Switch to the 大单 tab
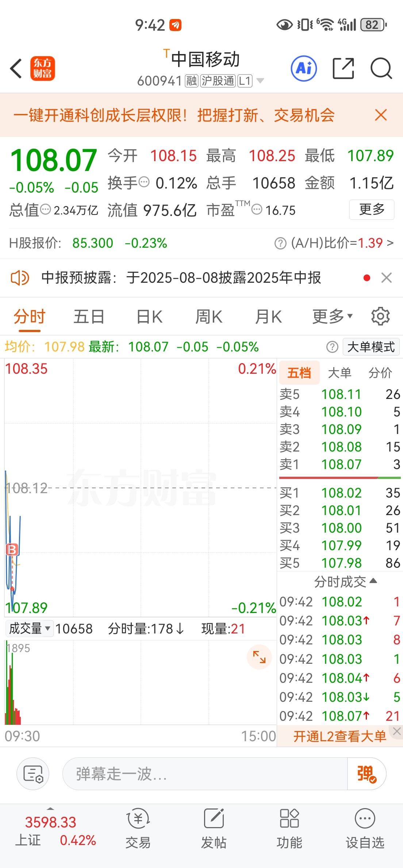This screenshot has height=868, width=403. click(x=339, y=373)
